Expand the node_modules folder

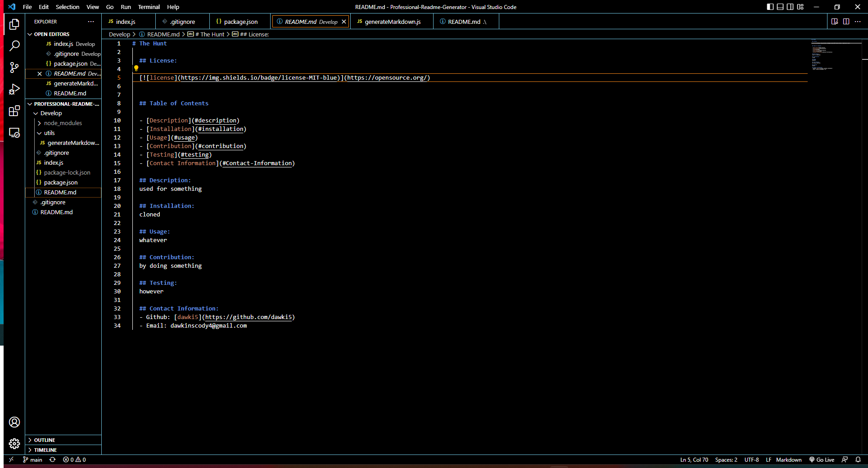(x=63, y=123)
